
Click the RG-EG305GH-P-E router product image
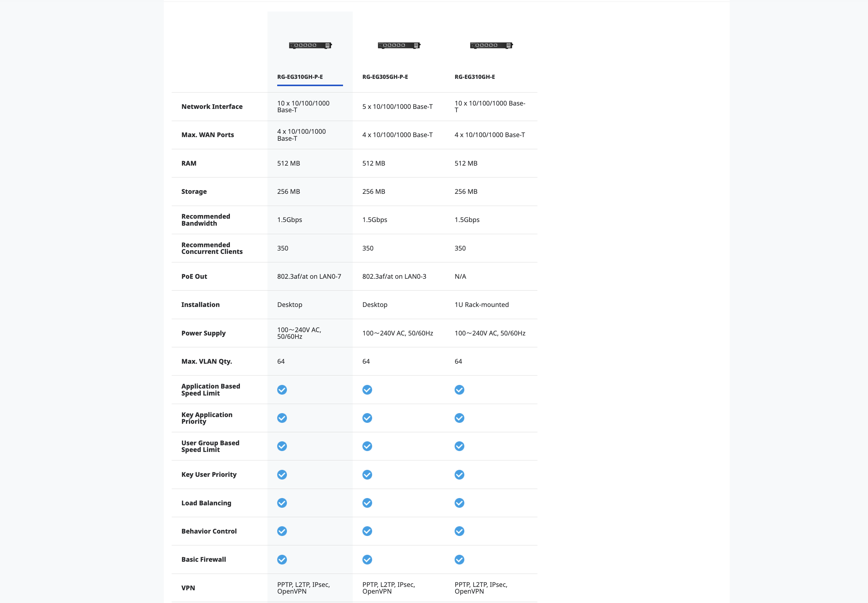point(399,45)
